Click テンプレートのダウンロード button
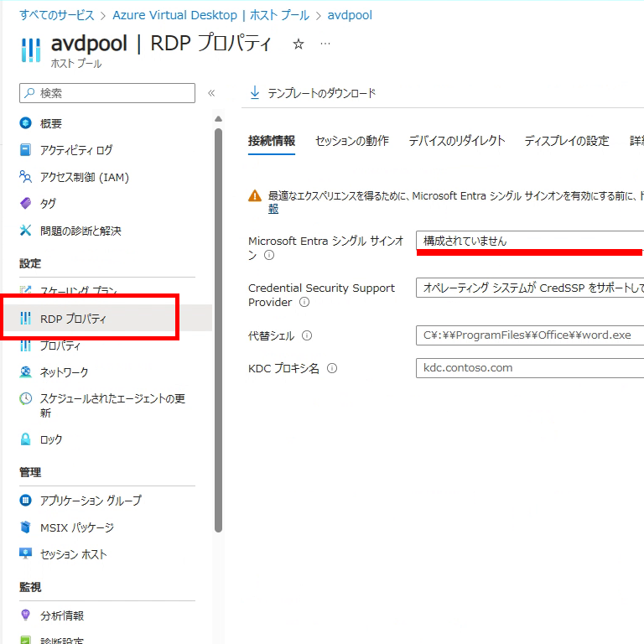644x644 pixels. click(x=313, y=93)
